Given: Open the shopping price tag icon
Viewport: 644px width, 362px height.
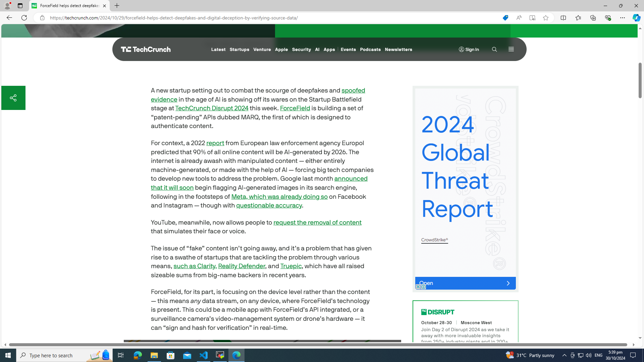Looking at the screenshot, I should [505, 18].
